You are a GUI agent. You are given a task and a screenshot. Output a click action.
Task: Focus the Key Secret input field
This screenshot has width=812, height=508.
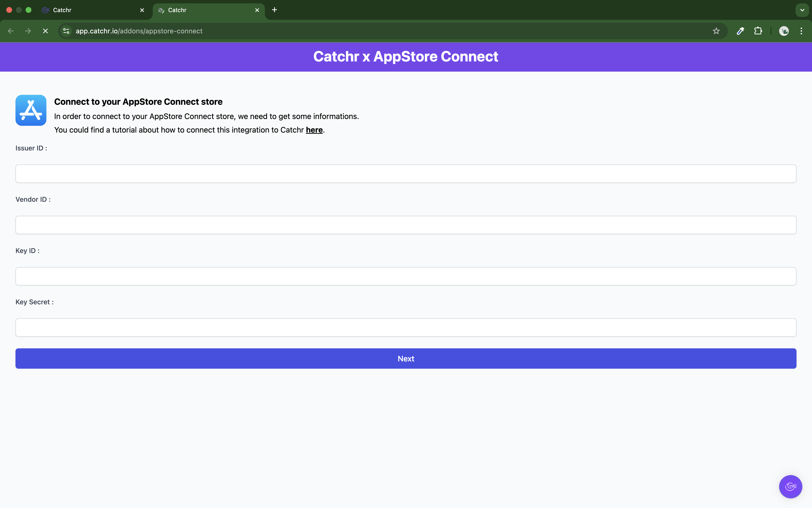tap(406, 328)
